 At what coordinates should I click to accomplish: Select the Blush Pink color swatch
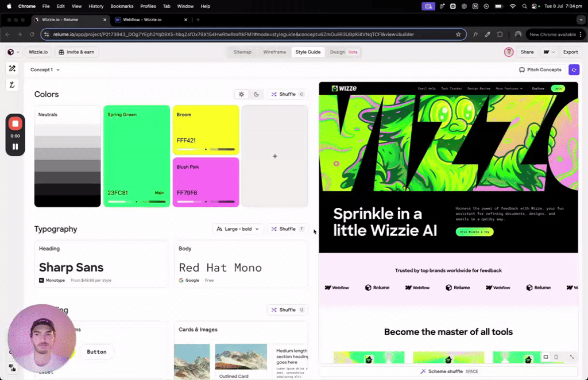coord(206,181)
